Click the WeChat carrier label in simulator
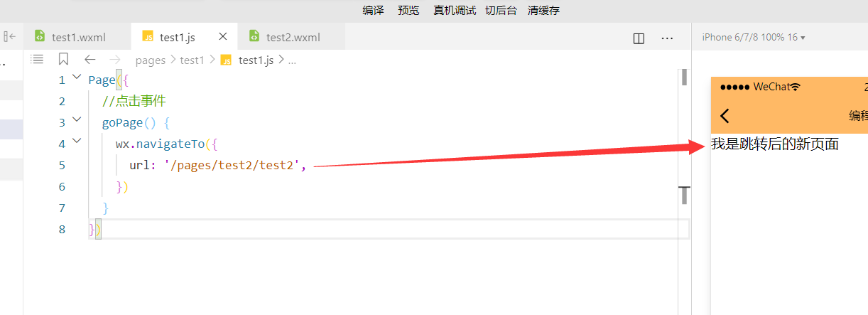Screen dimensions: 868x315 (771, 87)
